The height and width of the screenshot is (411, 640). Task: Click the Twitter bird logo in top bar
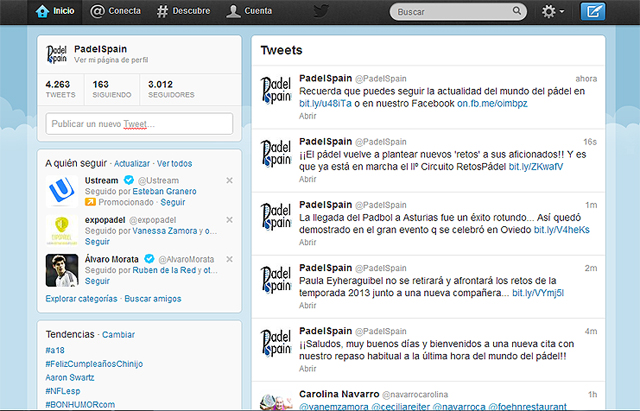[321, 11]
